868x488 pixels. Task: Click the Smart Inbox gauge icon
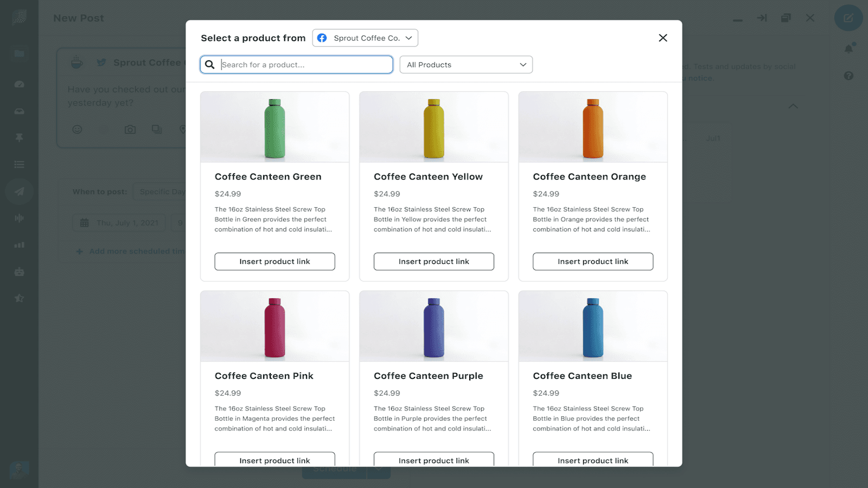[x=19, y=84]
